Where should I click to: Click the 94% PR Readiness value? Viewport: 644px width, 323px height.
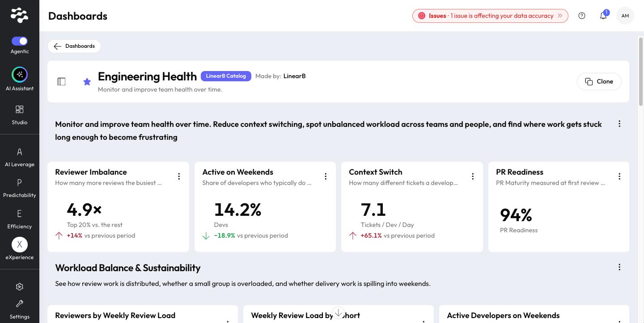516,215
